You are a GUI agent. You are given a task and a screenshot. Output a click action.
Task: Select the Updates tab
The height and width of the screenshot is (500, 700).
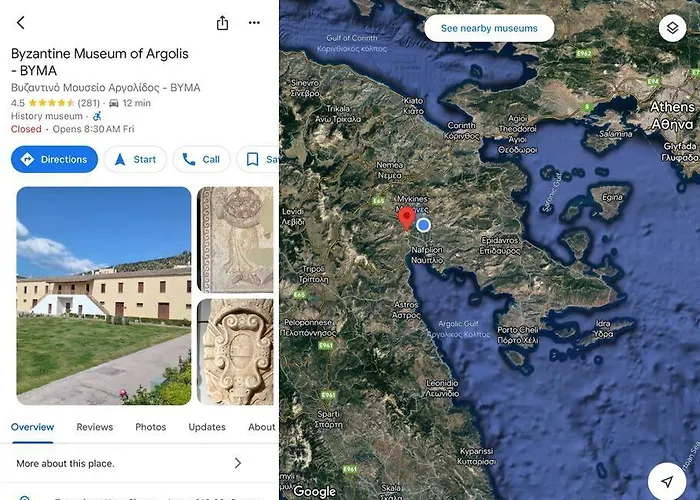pos(207,427)
